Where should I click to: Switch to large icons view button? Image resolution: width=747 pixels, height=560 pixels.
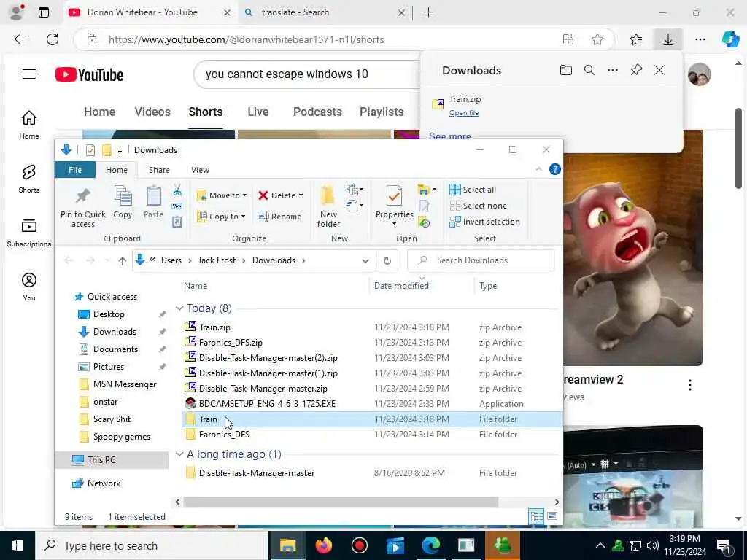tap(553, 516)
